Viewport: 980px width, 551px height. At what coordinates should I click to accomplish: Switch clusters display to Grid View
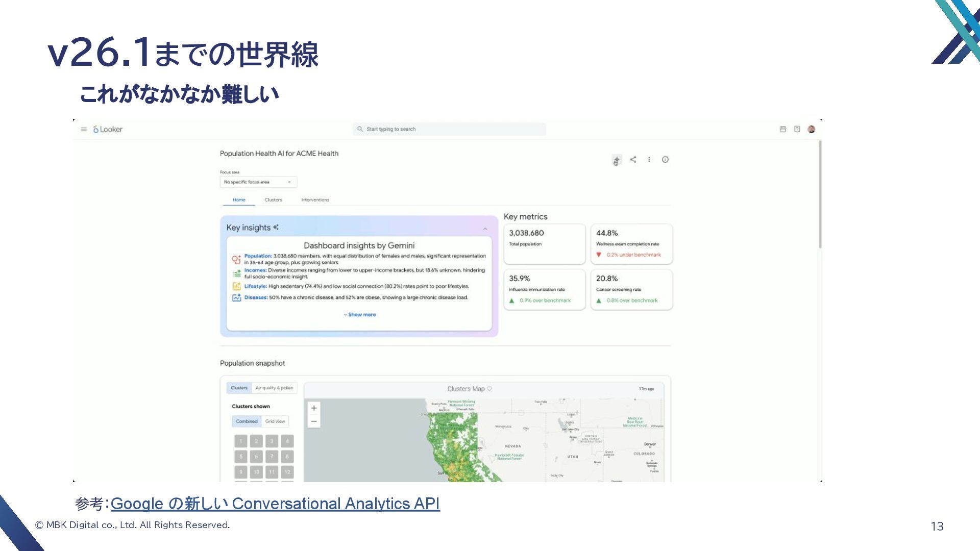(275, 421)
